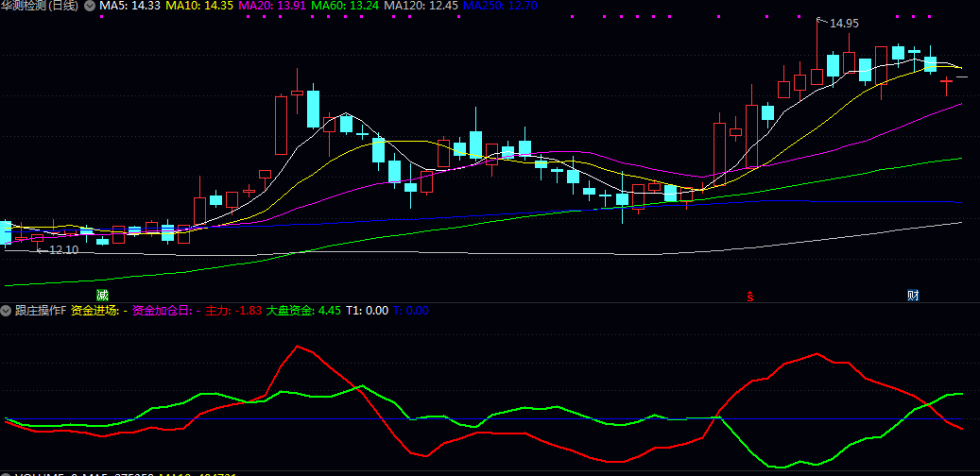Select the 跟庄操作F indicator name

click(x=40, y=310)
